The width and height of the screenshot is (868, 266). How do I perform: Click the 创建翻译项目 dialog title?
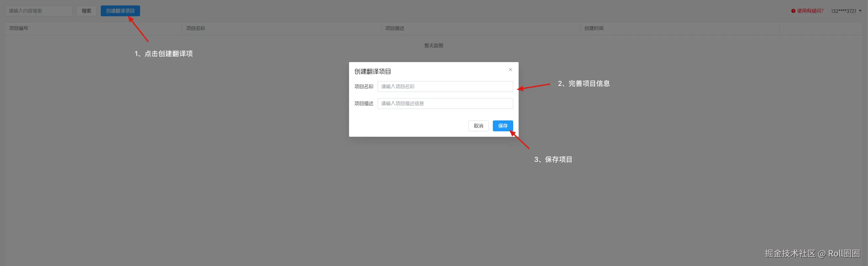372,72
